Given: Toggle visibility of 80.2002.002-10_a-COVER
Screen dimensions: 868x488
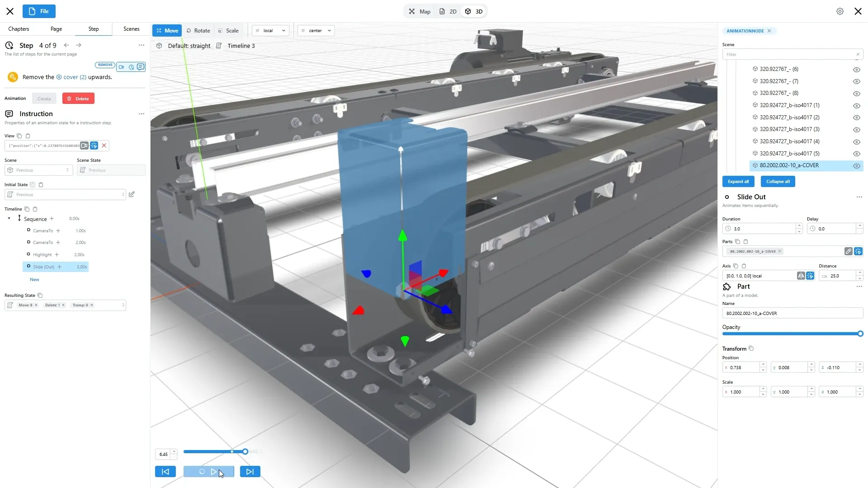Looking at the screenshot, I should tap(856, 166).
